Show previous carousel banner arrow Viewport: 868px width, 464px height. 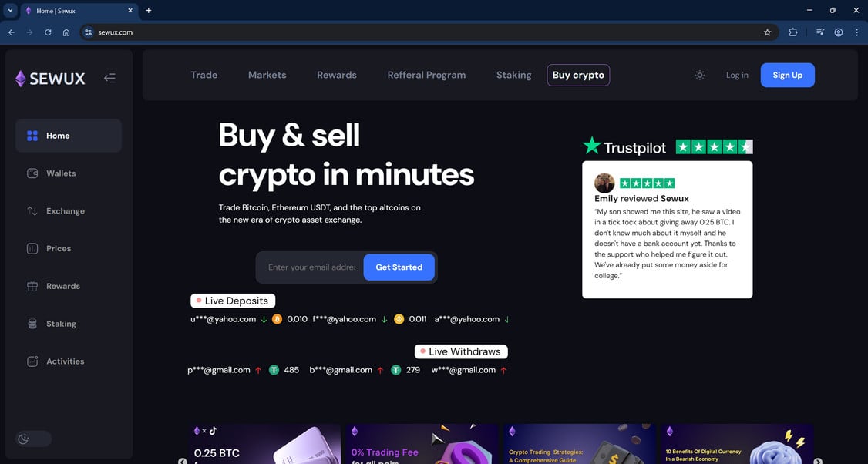[182, 461]
